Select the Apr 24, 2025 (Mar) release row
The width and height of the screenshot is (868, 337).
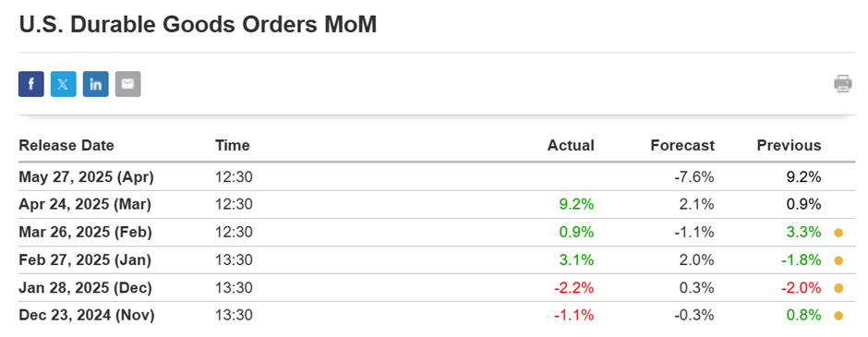(438, 205)
